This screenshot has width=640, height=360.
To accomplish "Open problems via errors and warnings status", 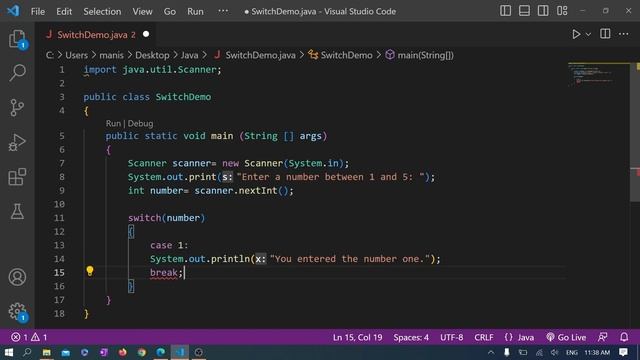I will (x=29, y=337).
